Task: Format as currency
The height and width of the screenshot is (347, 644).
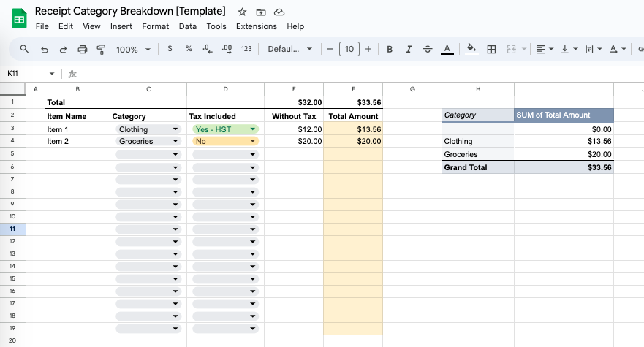Action: point(170,49)
